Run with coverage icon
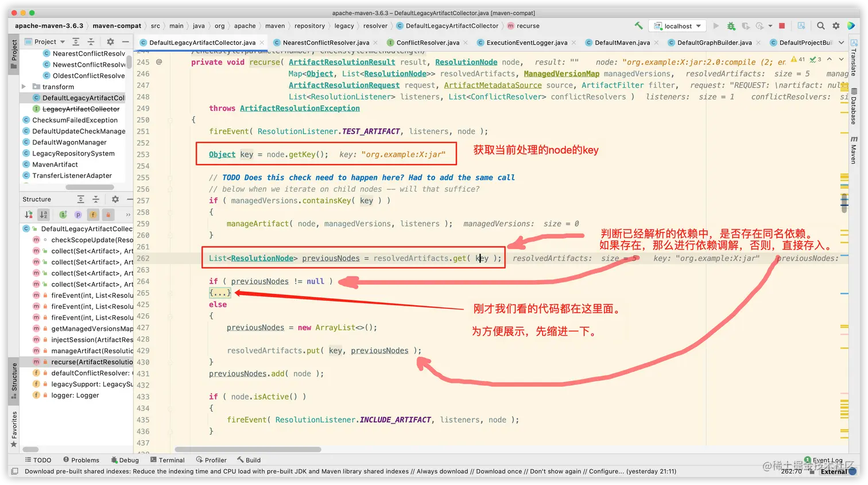The width and height of the screenshot is (868, 485). [745, 26]
